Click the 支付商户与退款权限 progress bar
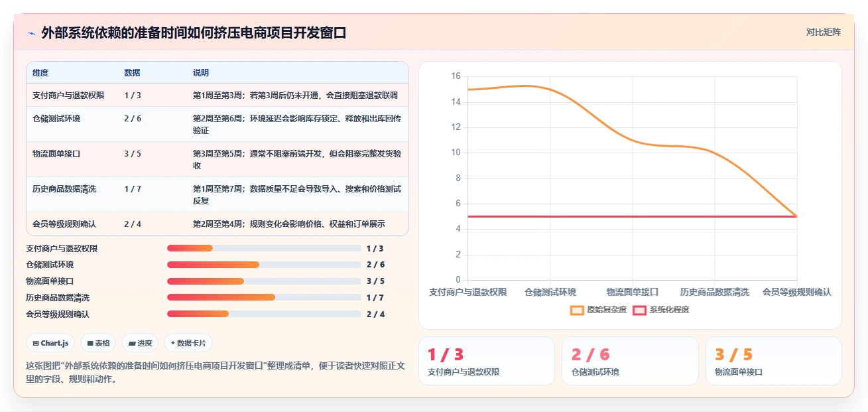 [264, 248]
